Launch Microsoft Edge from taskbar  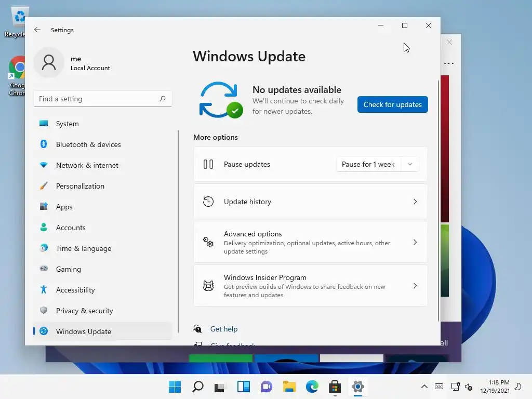click(312, 387)
